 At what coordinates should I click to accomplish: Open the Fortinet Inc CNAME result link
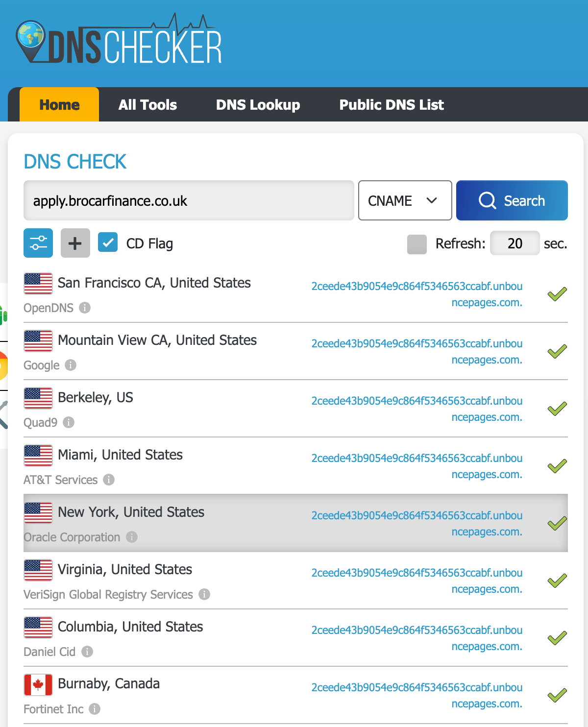(417, 696)
